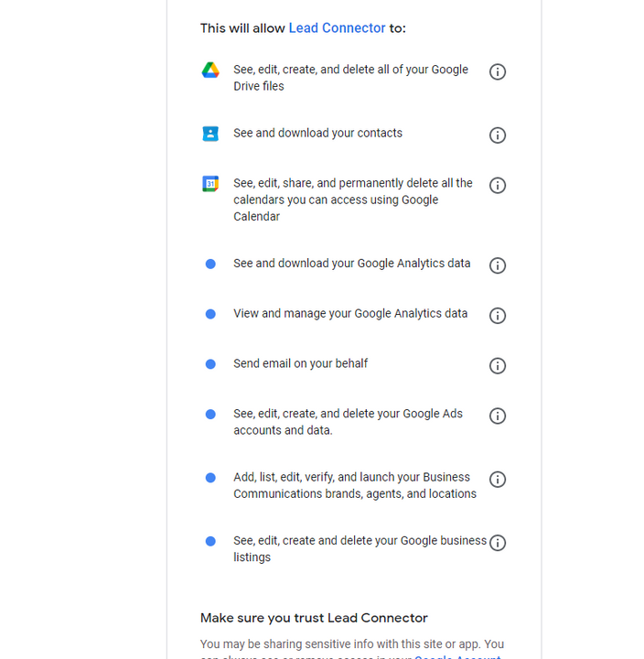Click the Google Contacts icon
644x659 pixels.
[210, 134]
